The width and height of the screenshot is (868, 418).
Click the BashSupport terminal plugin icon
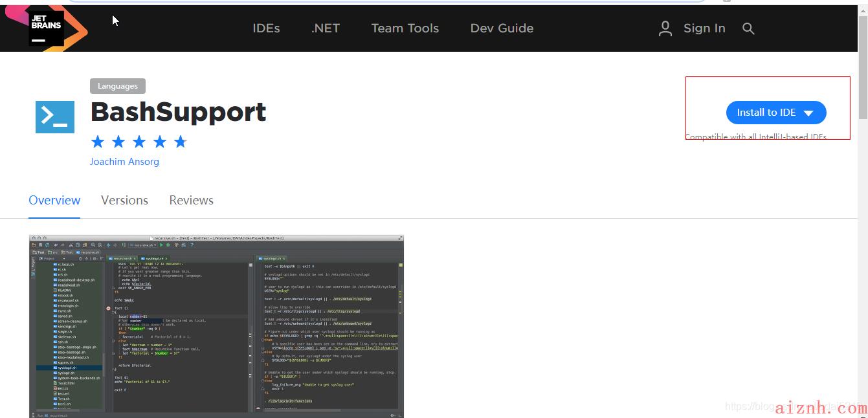tap(55, 116)
